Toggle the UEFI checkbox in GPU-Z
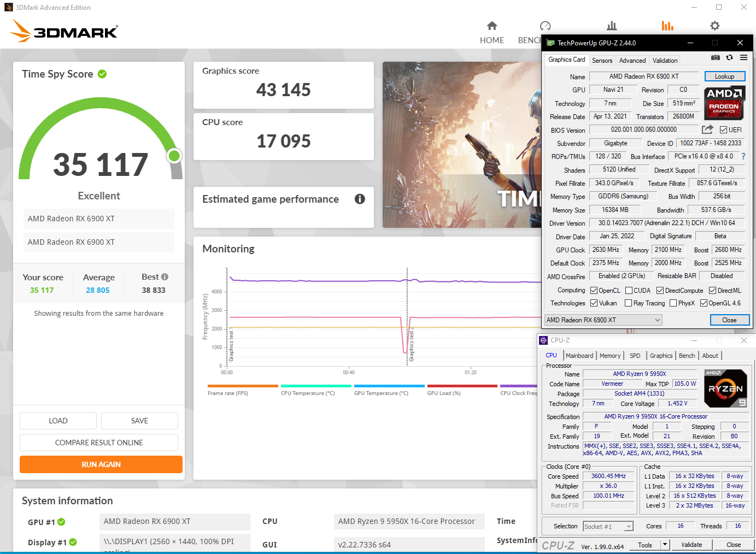Image resolution: width=756 pixels, height=554 pixels. [723, 130]
